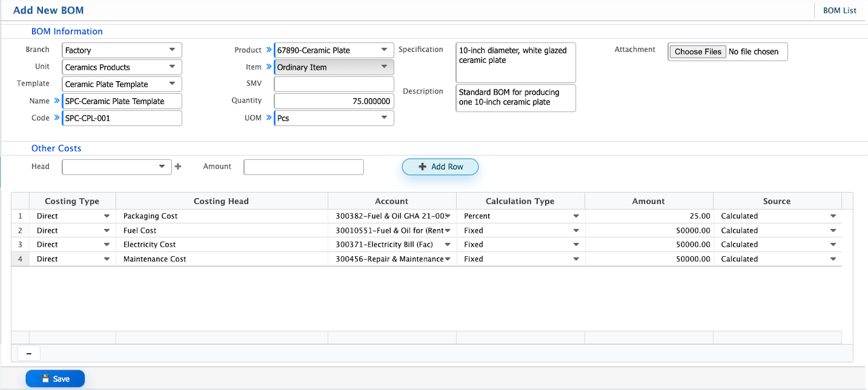Click the empty SMV input field

[334, 84]
